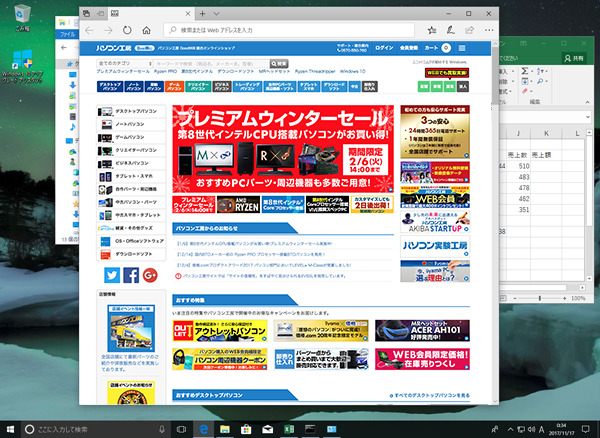Click Excel's AutoSum sigma icon
The image size is (600, 438).
(525, 71)
